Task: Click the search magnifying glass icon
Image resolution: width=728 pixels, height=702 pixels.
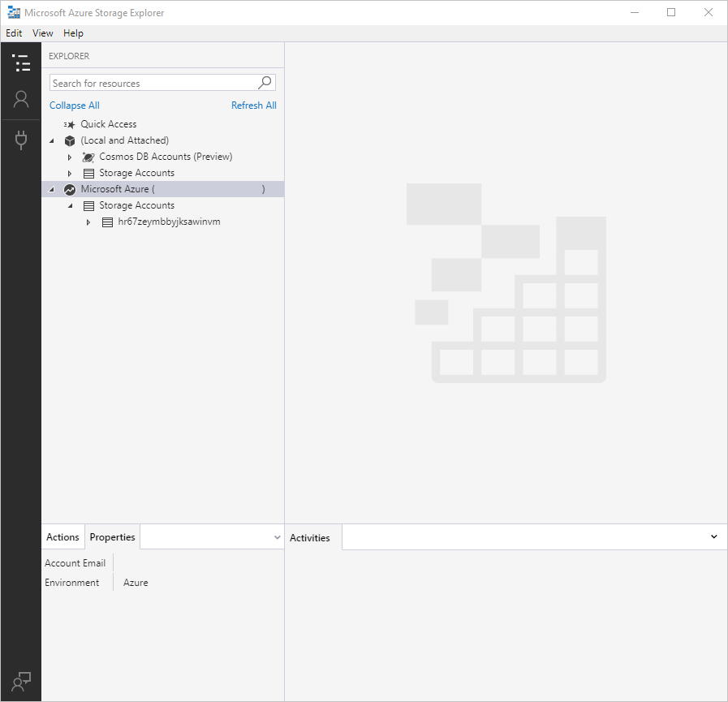Action: (265, 82)
